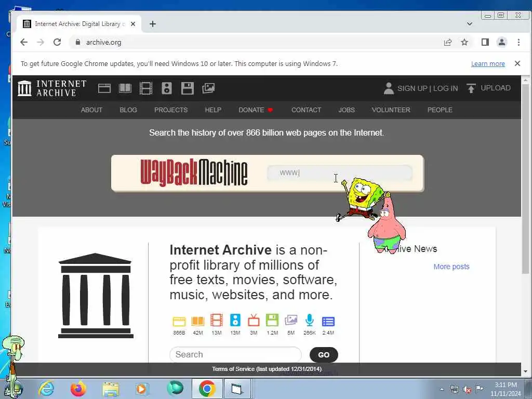Viewport: 532px width, 399px height.
Task: Open the Images icon in top bar
Action: [208, 88]
